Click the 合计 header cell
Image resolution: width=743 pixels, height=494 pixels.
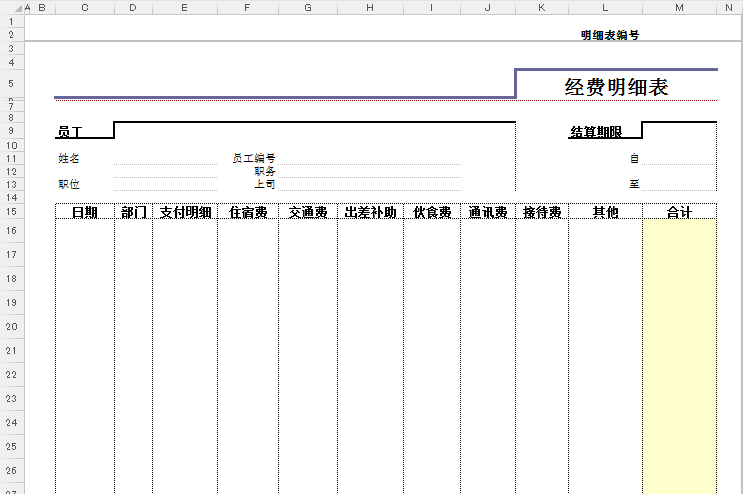pyautogui.click(x=679, y=212)
